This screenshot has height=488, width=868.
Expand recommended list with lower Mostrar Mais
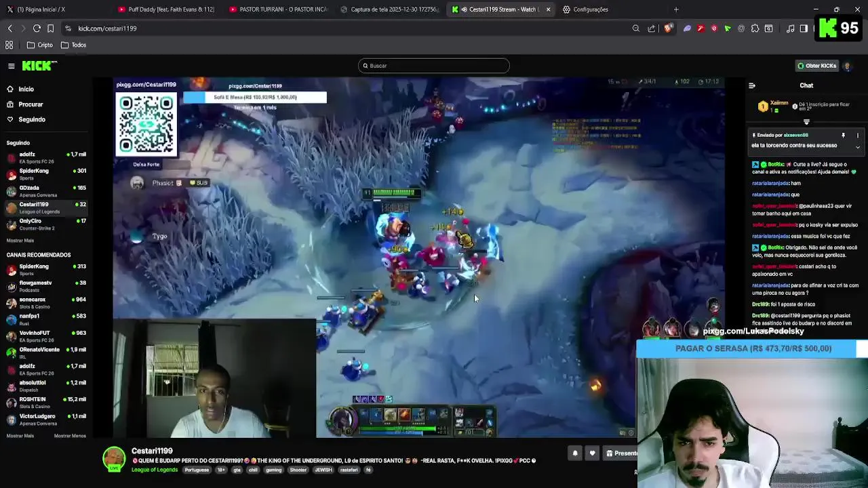coord(20,436)
